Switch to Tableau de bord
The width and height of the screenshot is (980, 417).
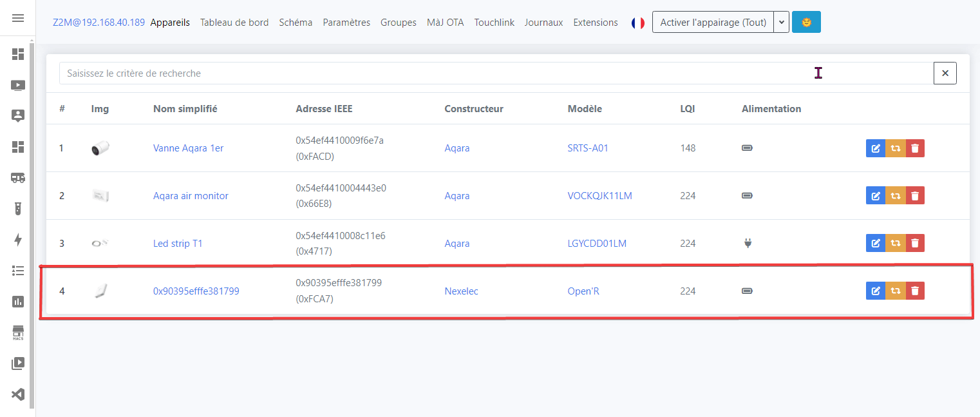coord(234,23)
